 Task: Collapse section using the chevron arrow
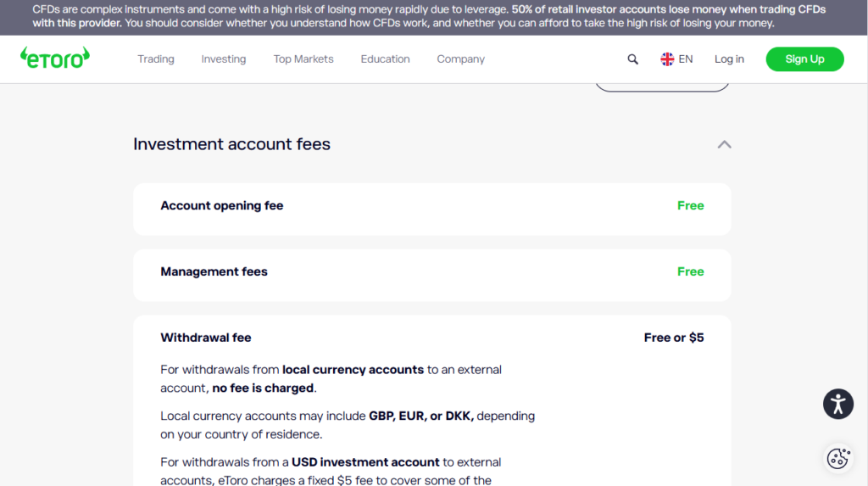724,144
